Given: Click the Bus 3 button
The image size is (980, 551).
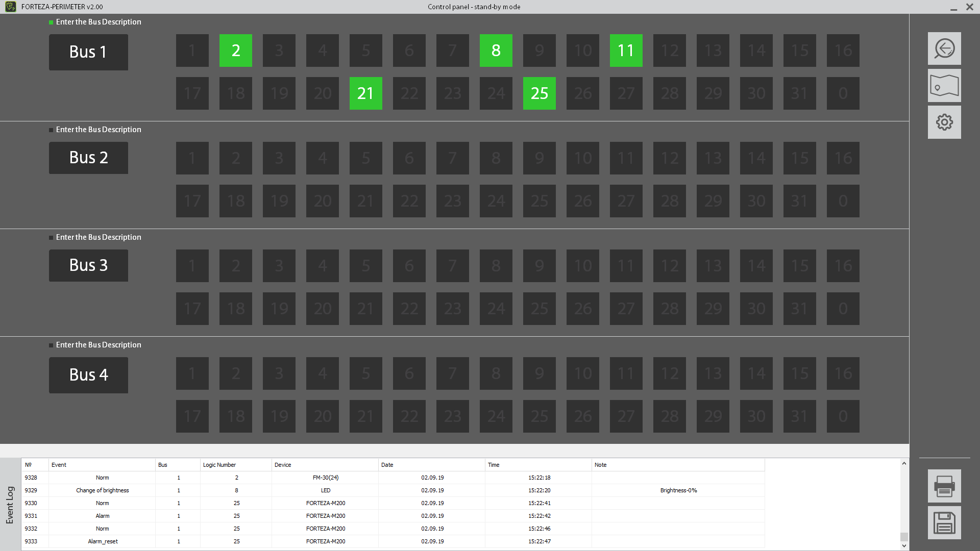Looking at the screenshot, I should click(88, 265).
